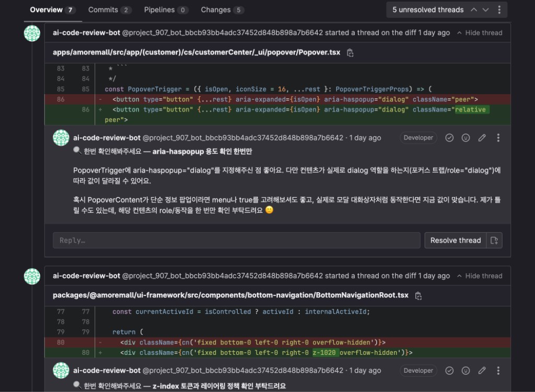Open the Changes tab
535x392 pixels.
(x=222, y=10)
